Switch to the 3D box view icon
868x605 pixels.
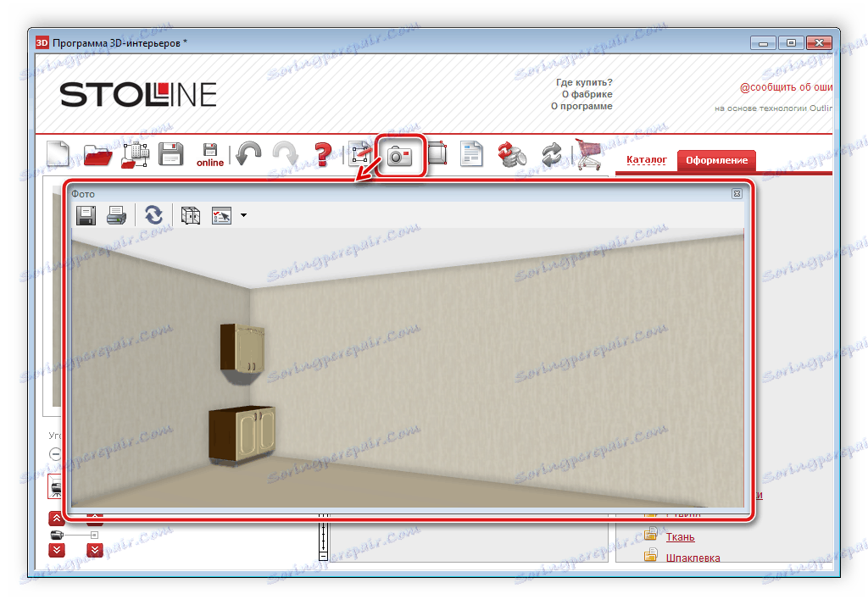click(x=437, y=153)
